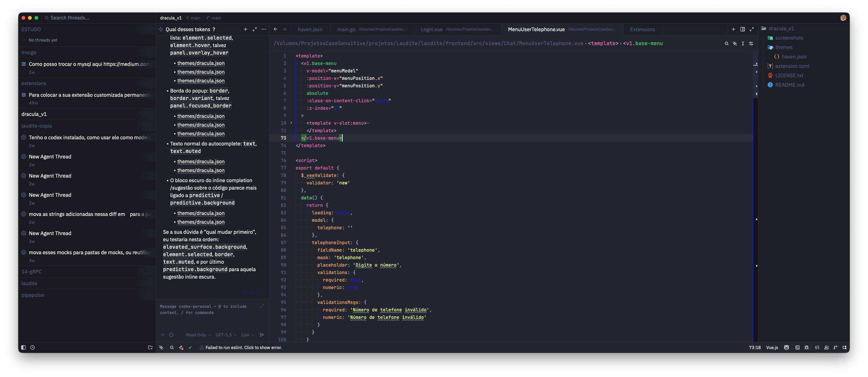Zoom the editor pane with expand arrows
The height and width of the screenshot is (377, 868).
pos(752,29)
